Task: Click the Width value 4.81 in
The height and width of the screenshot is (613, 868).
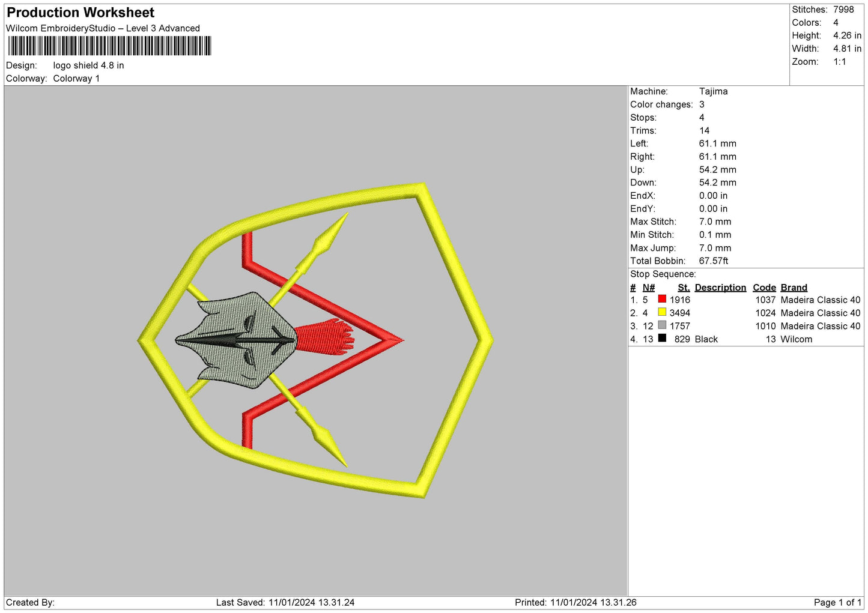Action: pos(847,49)
